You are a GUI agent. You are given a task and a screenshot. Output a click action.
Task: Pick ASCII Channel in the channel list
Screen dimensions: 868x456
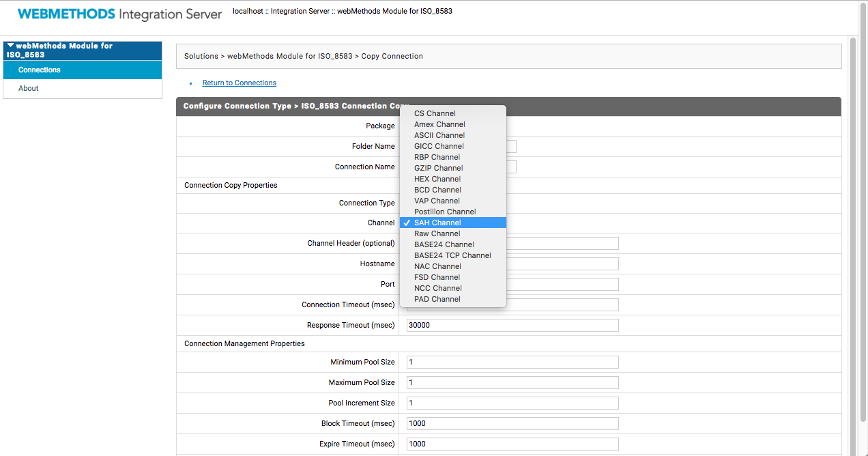click(x=453, y=135)
